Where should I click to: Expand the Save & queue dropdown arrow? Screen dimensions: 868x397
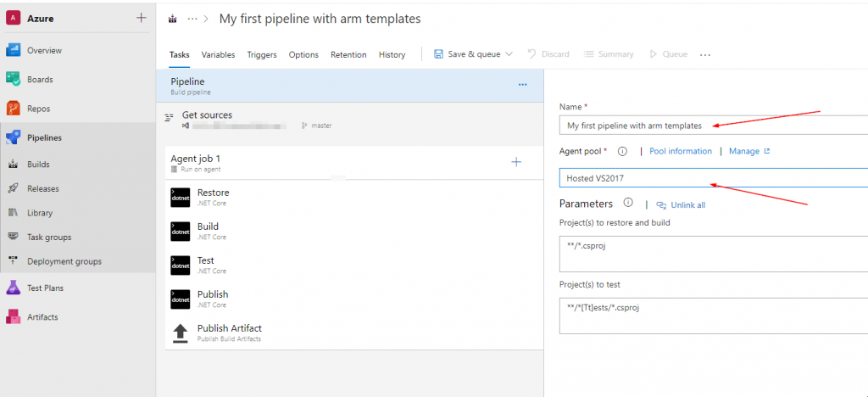(x=509, y=54)
